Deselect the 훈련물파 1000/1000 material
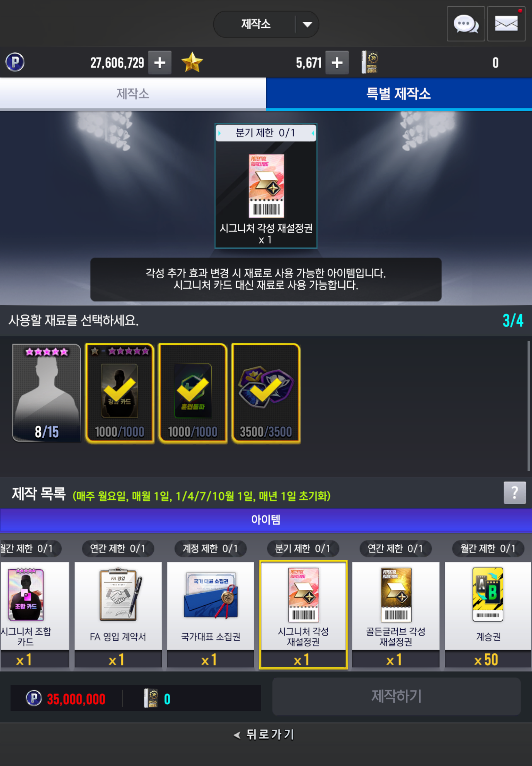Screen dimensions: 532x766 193,393
